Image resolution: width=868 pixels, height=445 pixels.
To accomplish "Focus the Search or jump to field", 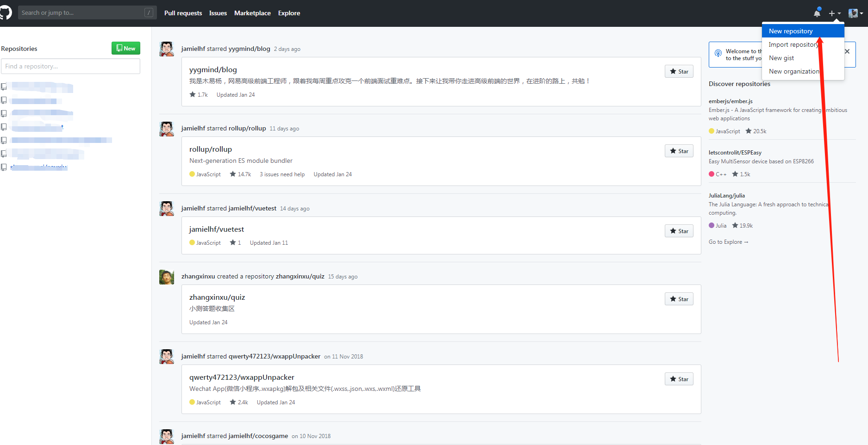I will 87,12.
